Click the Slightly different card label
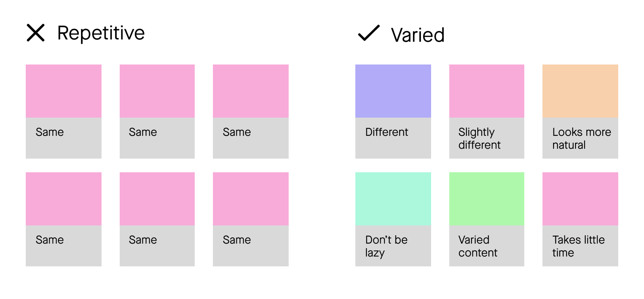 [480, 138]
